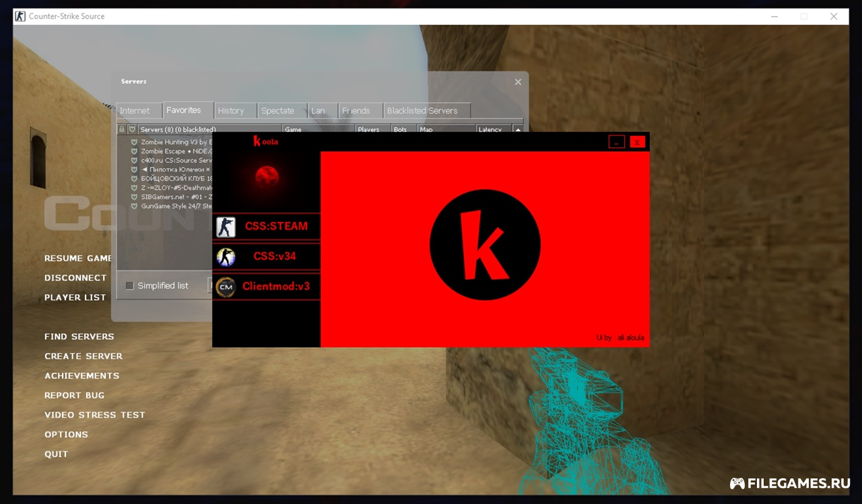862x504 pixels.
Task: Select the CSS:v34 option in koola
Action: click(267, 256)
